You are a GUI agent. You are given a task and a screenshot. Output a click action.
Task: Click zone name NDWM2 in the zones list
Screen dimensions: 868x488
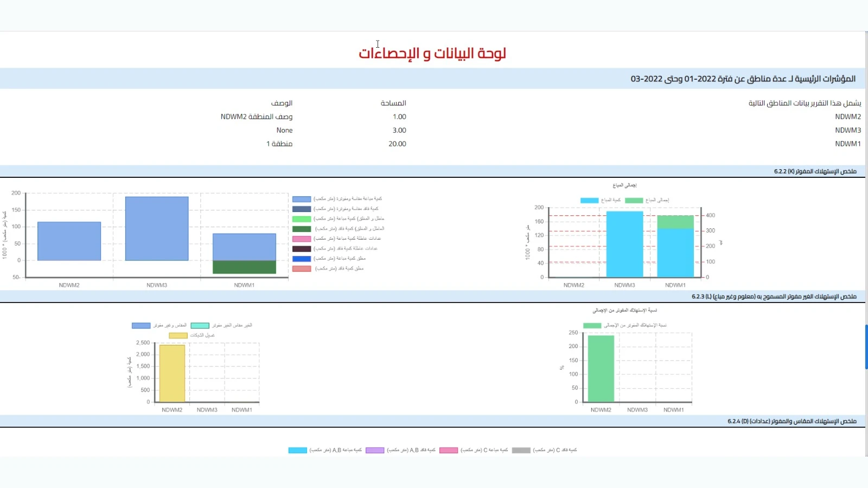[x=848, y=117]
